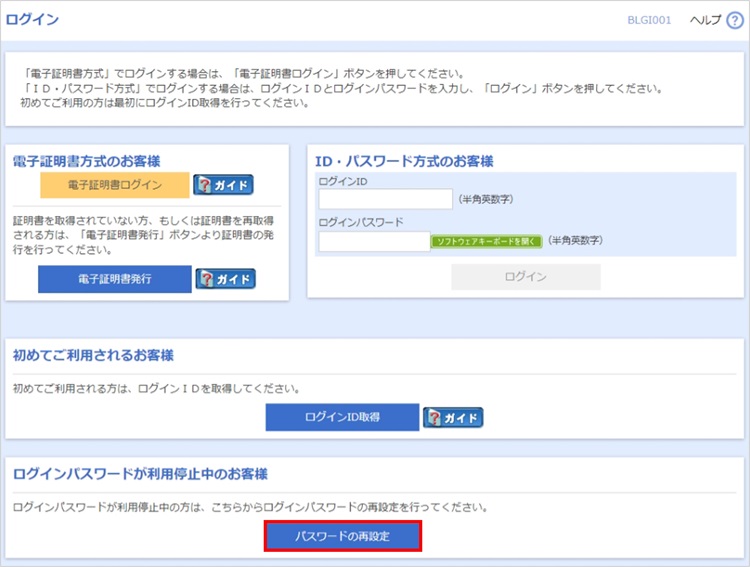Select the ID・パスワード方式のお客様 heading
The height and width of the screenshot is (567, 750).
click(x=404, y=161)
